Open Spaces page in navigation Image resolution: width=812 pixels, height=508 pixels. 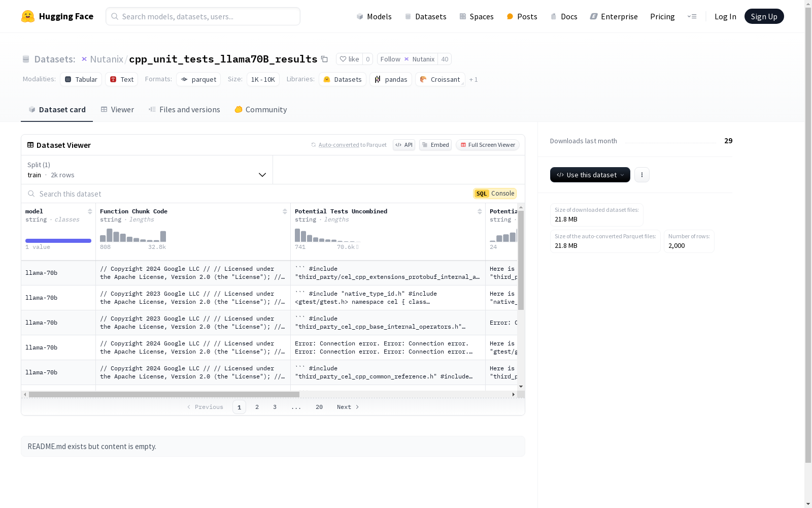(x=476, y=16)
